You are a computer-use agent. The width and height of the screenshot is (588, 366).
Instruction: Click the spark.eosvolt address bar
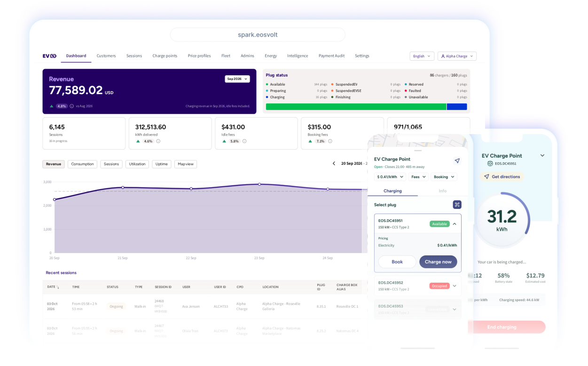pyautogui.click(x=258, y=35)
